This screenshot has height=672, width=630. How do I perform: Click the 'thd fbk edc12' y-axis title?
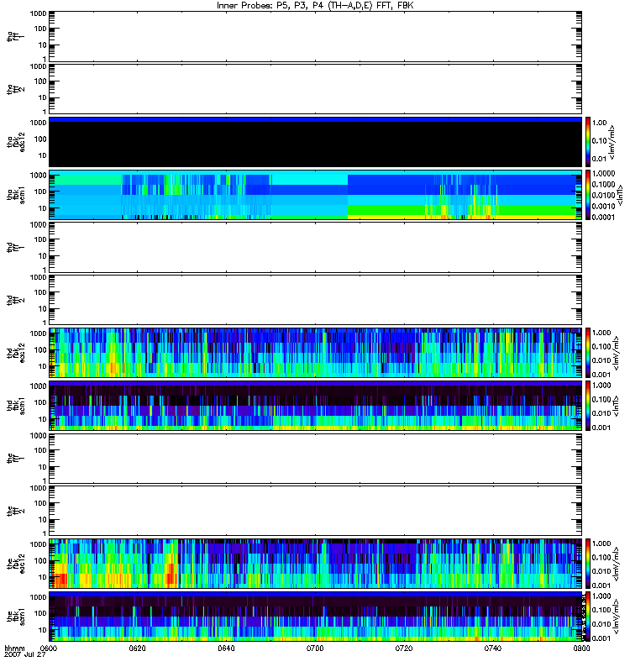[16, 353]
